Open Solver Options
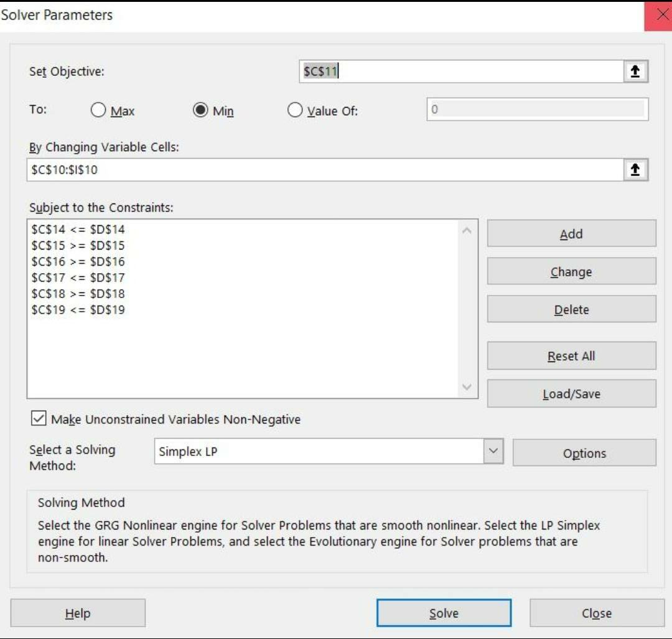This screenshot has height=639, width=672. (x=584, y=454)
